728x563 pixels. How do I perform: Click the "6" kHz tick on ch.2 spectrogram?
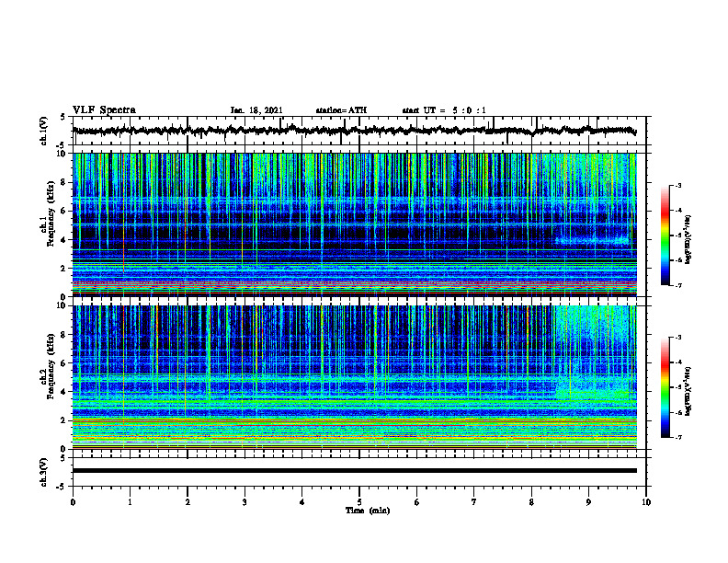pos(64,363)
